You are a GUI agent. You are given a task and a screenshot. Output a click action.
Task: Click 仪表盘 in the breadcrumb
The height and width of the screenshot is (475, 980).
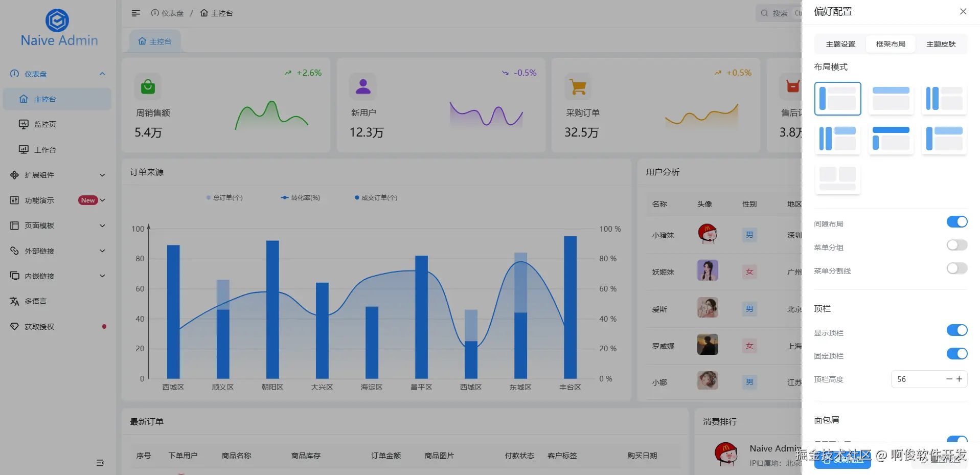tap(167, 13)
